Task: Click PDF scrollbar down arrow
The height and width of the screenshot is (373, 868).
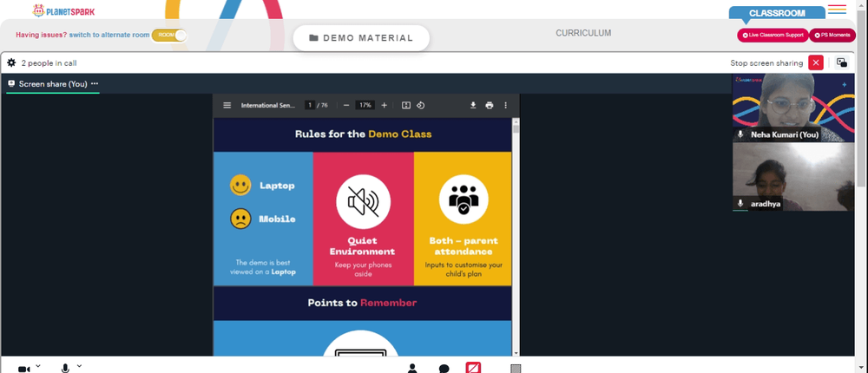Action: [516, 352]
